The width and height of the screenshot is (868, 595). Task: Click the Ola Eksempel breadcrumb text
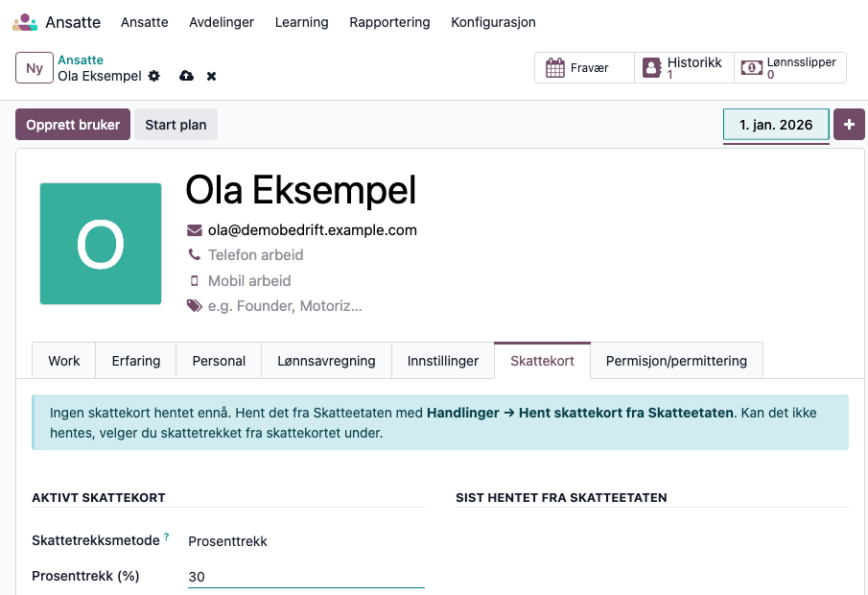point(100,76)
